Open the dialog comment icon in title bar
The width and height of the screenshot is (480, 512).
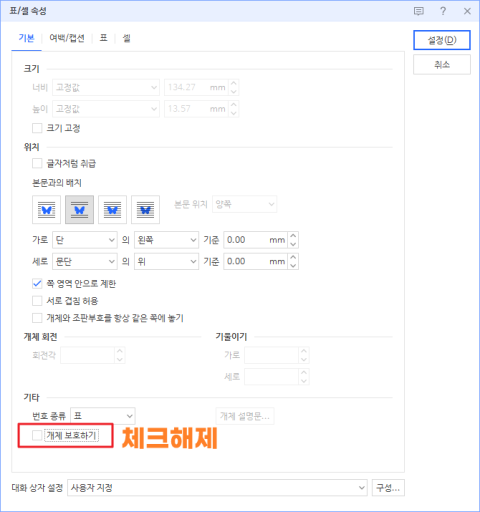[x=419, y=11]
